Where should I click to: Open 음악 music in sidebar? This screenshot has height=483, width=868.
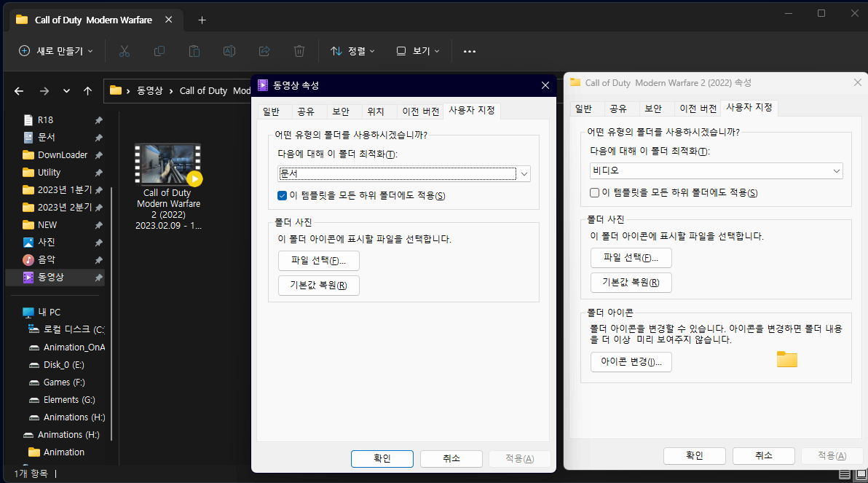[x=46, y=259]
